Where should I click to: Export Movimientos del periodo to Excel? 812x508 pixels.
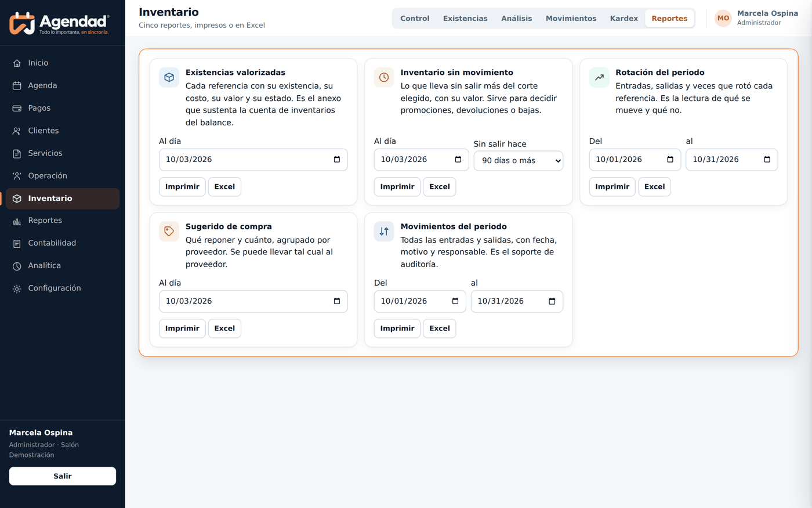(x=439, y=329)
